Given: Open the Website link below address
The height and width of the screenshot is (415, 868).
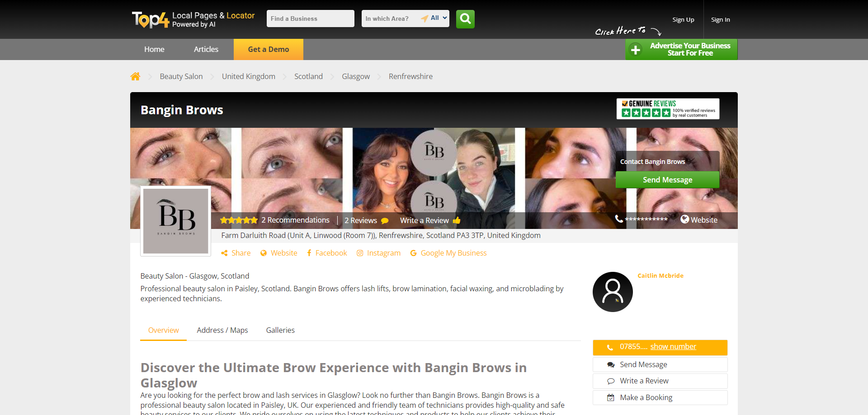Looking at the screenshot, I should [279, 253].
